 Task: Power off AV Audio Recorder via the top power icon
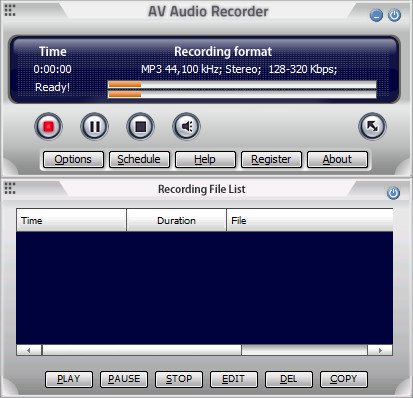[x=394, y=15]
